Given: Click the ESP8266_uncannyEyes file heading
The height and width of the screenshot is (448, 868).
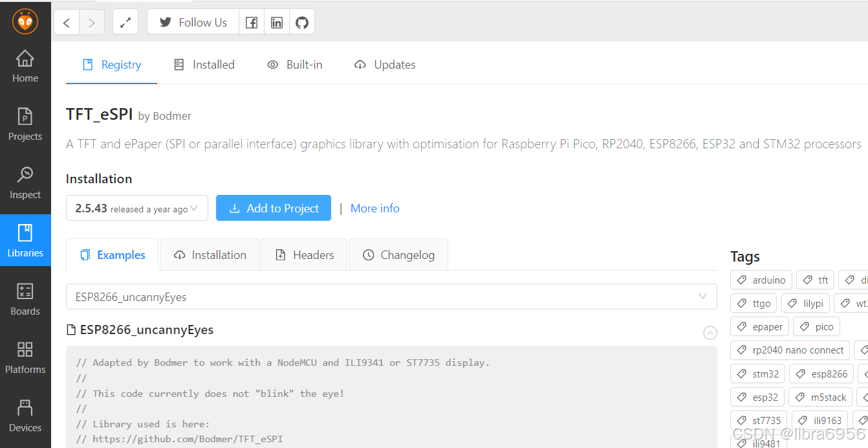Looking at the screenshot, I should 140,330.
